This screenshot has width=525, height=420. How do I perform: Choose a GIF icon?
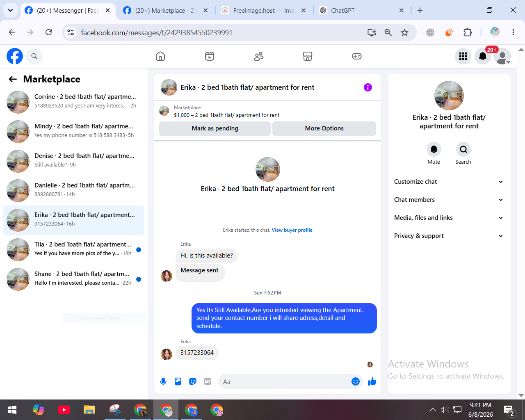[208, 381]
